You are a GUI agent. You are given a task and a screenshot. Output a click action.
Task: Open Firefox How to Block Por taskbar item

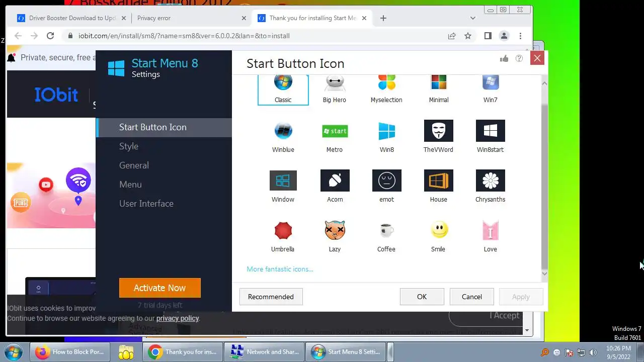71,352
